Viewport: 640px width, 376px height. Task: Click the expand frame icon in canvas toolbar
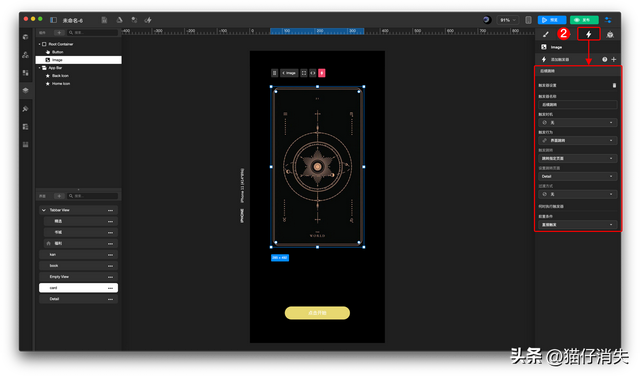point(304,73)
